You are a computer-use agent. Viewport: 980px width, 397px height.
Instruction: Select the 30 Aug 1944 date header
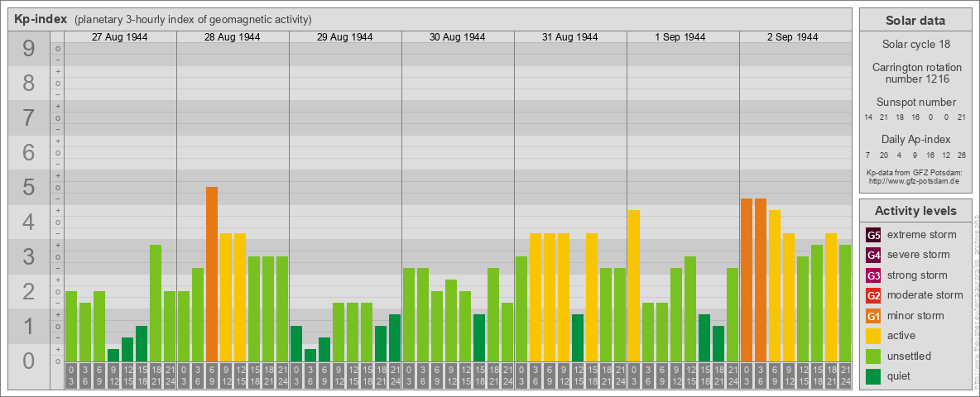[458, 37]
